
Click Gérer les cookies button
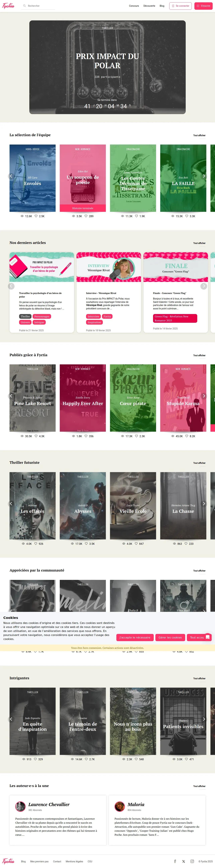pyautogui.click(x=170, y=637)
